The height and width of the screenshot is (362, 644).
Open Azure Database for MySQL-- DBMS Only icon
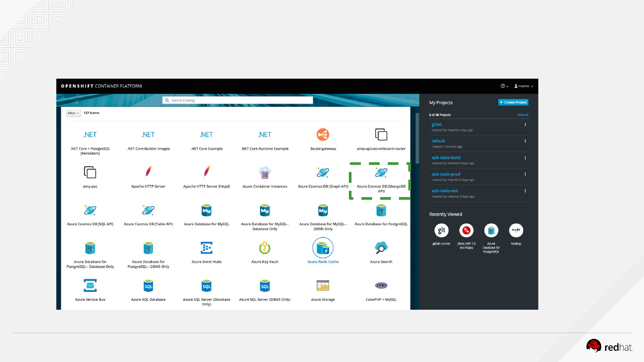(323, 210)
